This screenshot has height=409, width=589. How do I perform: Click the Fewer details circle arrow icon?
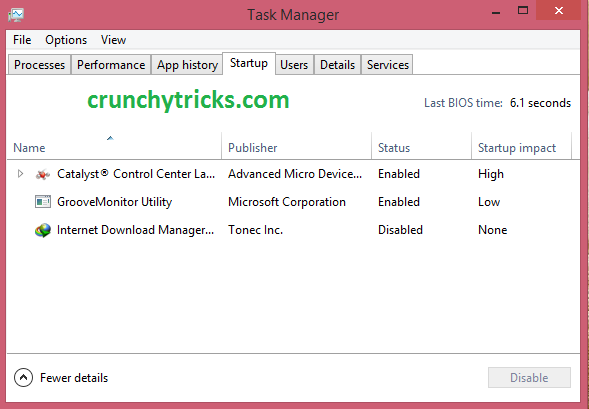coord(23,377)
